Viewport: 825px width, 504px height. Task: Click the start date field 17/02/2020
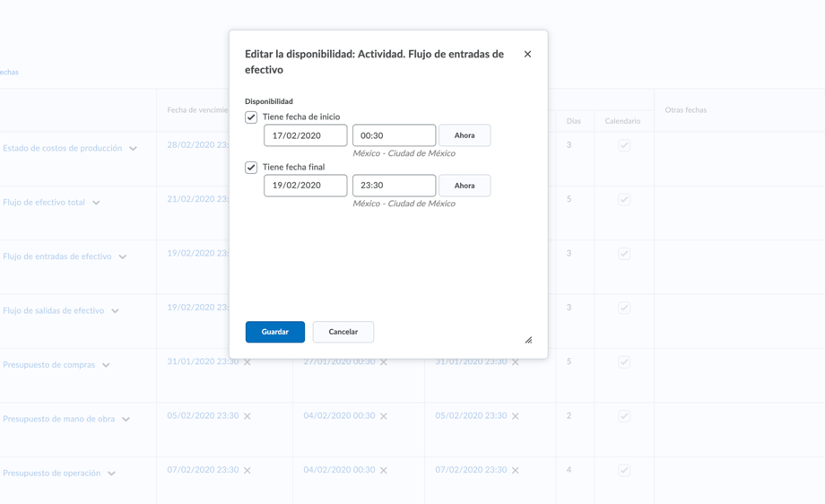305,135
